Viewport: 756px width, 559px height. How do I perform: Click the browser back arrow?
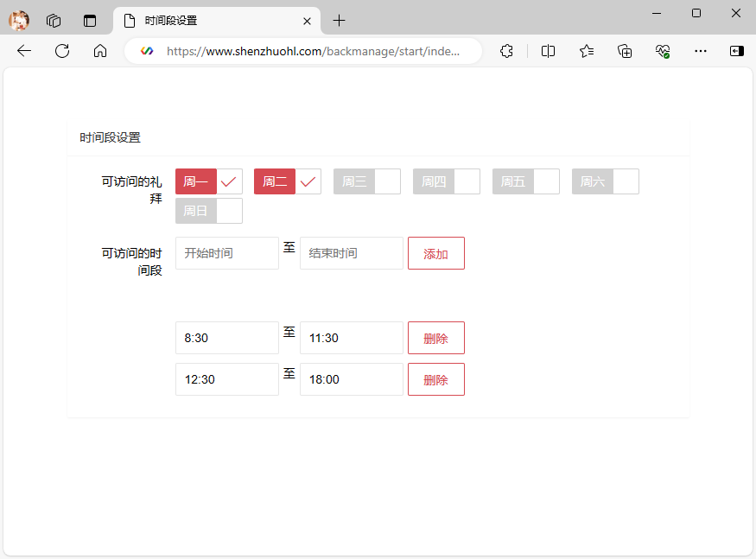tap(24, 51)
